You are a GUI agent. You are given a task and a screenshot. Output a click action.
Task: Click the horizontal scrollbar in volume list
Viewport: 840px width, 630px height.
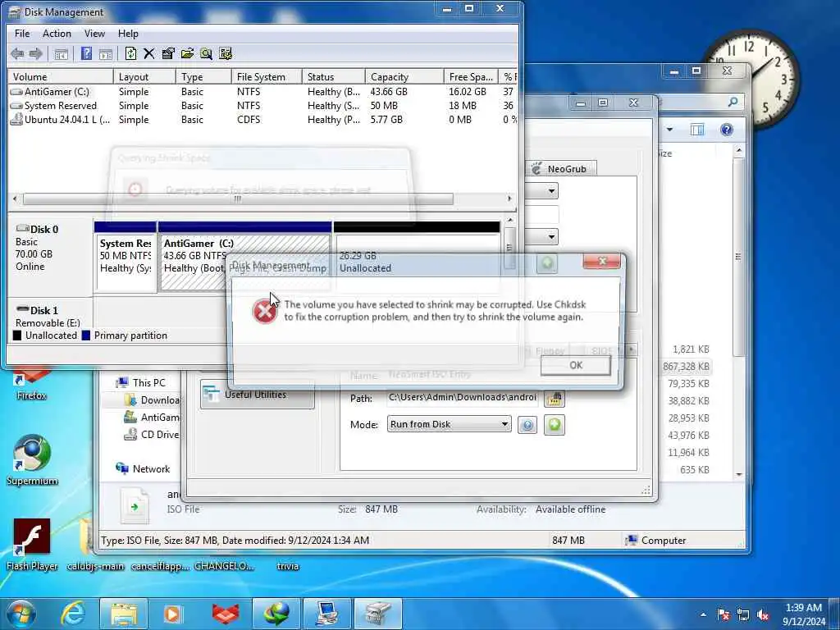click(x=238, y=199)
